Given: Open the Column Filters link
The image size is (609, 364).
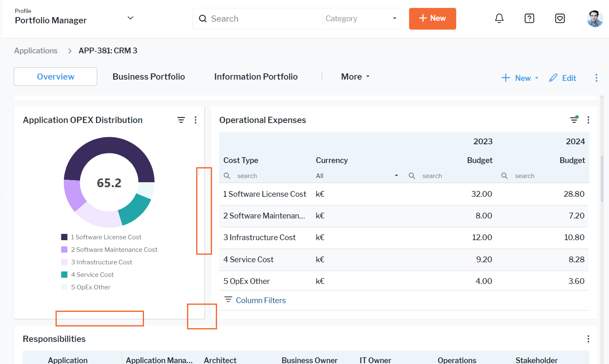Looking at the screenshot, I should tap(260, 300).
